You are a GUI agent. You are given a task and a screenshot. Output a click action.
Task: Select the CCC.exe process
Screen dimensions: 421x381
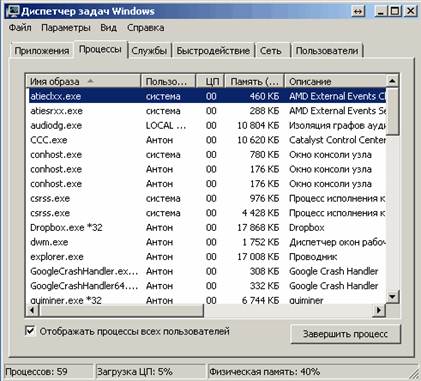(206, 140)
